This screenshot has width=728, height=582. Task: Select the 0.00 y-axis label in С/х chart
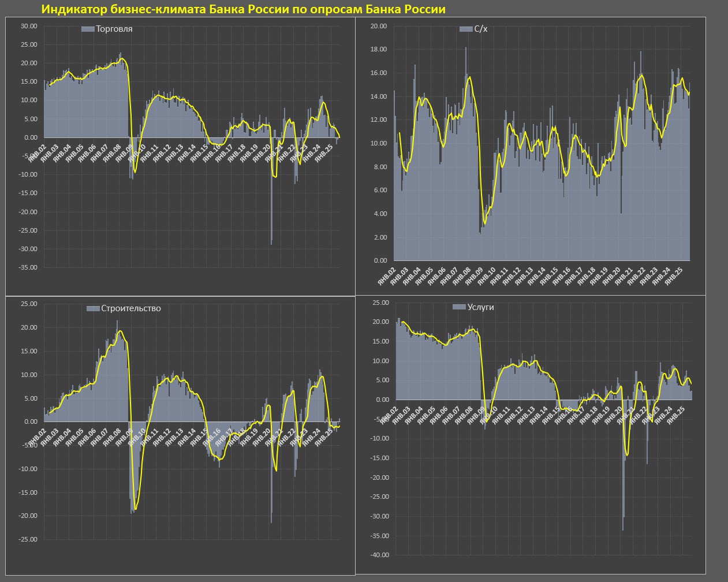(x=380, y=260)
